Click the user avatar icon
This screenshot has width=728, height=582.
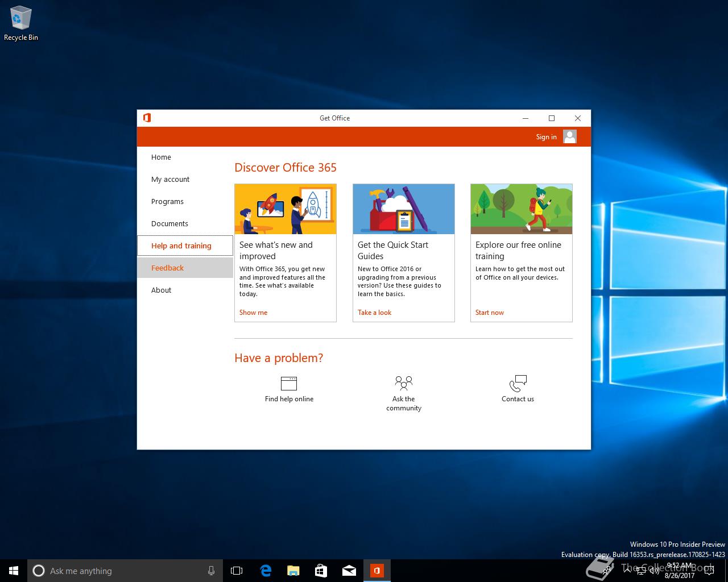pos(570,136)
